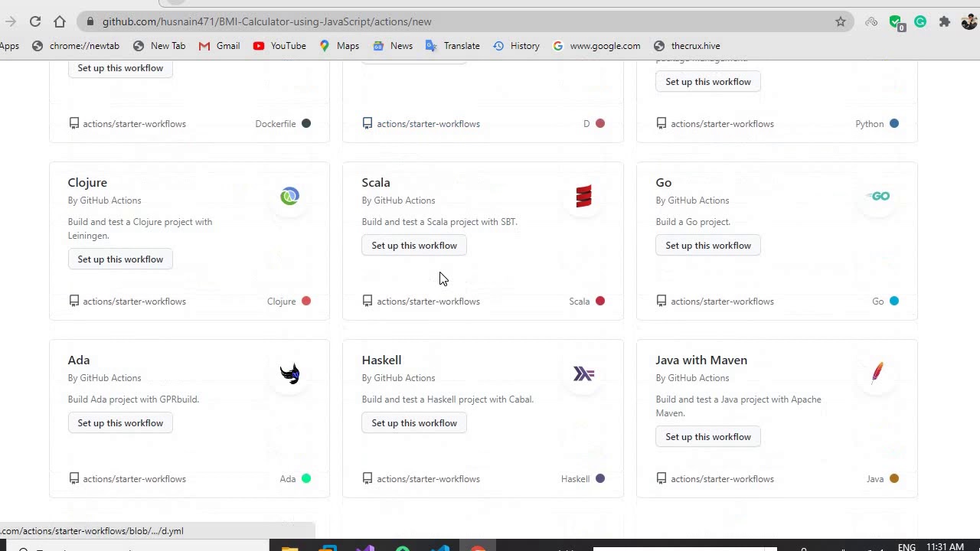The height and width of the screenshot is (551, 980).
Task: Click the Clojure logo icon
Action: pyautogui.click(x=289, y=197)
